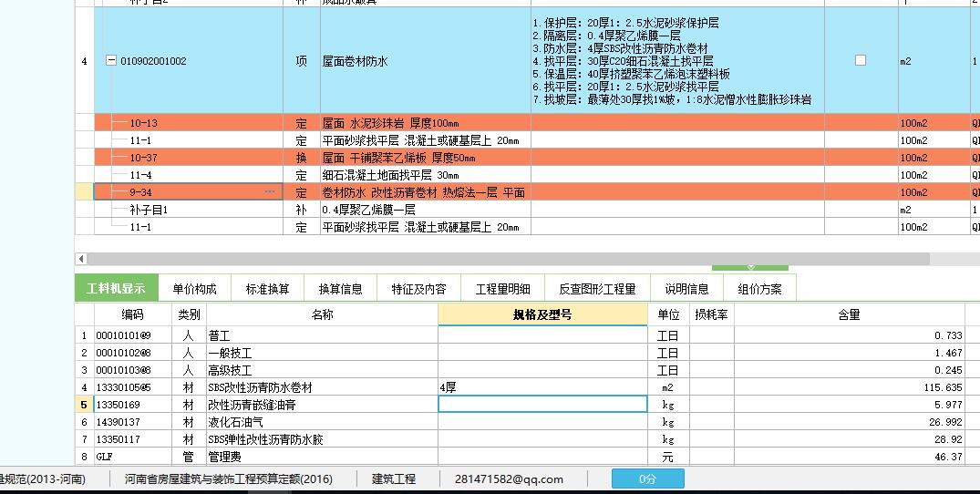Click the blue 0分 score button

point(647,479)
